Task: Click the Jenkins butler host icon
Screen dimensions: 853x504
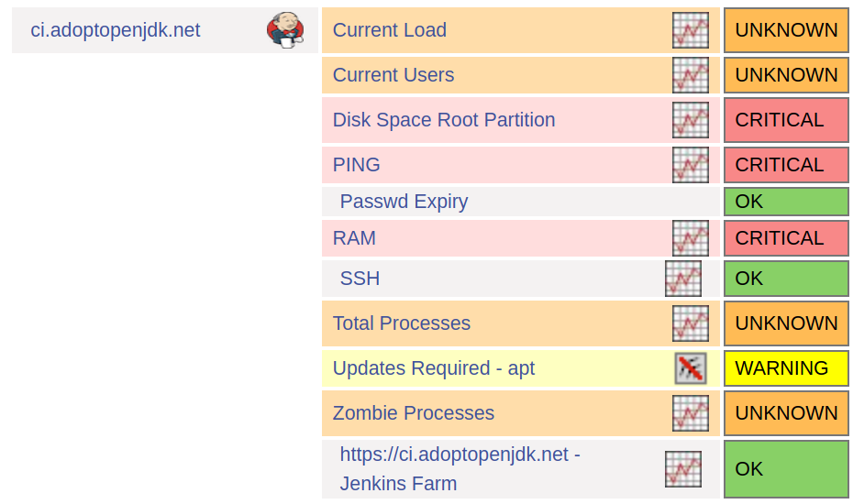Action: pyautogui.click(x=285, y=30)
